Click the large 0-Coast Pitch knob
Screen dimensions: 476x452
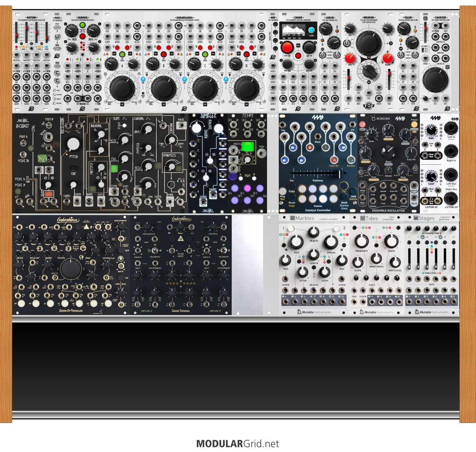pos(73,145)
